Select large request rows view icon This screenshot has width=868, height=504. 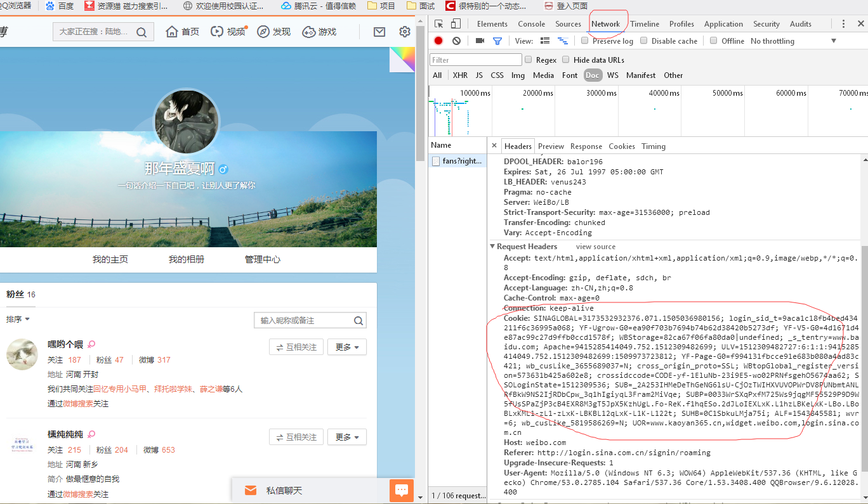click(545, 41)
